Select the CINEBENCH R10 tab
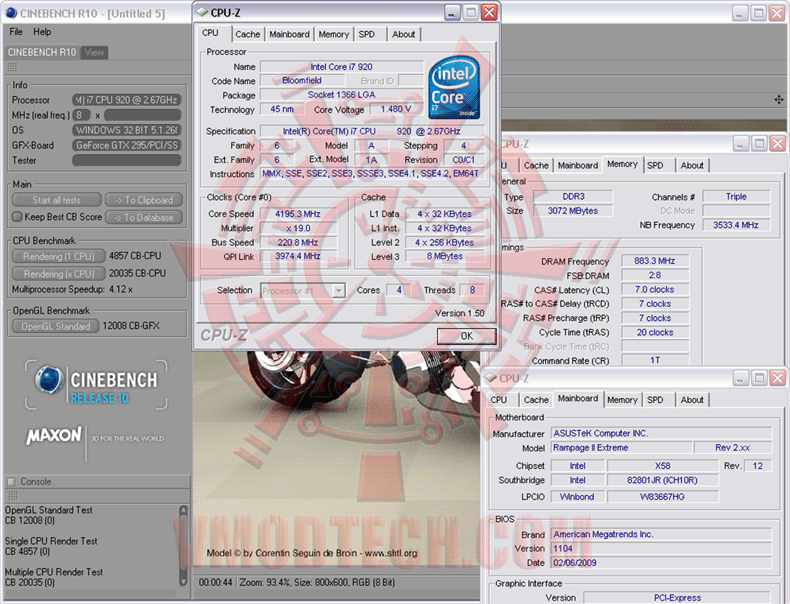The height and width of the screenshot is (604, 790). click(42, 52)
